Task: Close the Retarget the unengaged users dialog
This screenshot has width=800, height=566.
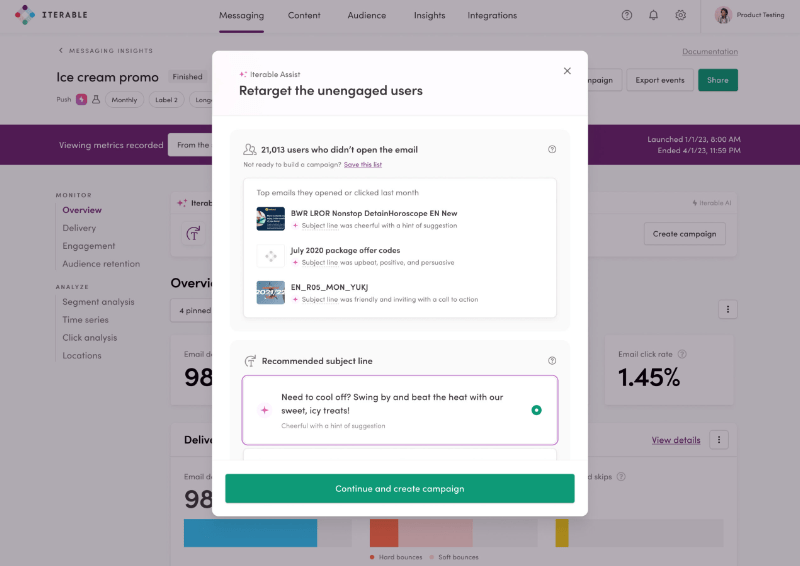Action: (x=567, y=71)
